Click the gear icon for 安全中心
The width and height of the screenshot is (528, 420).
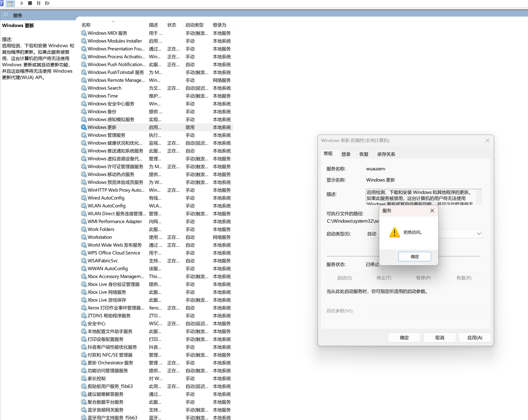click(84, 323)
